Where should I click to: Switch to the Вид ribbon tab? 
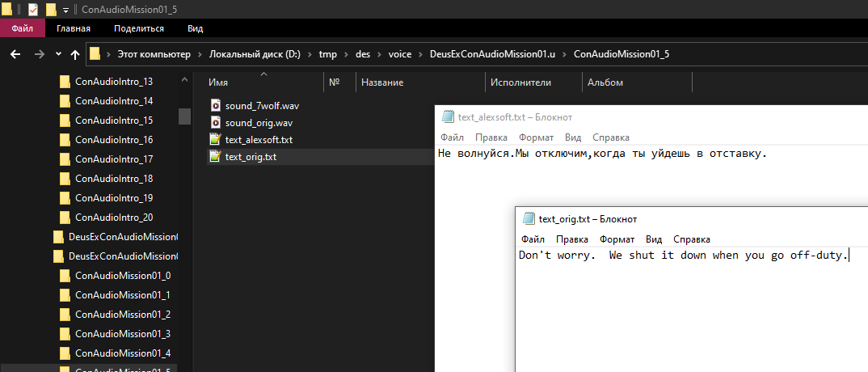click(x=195, y=28)
